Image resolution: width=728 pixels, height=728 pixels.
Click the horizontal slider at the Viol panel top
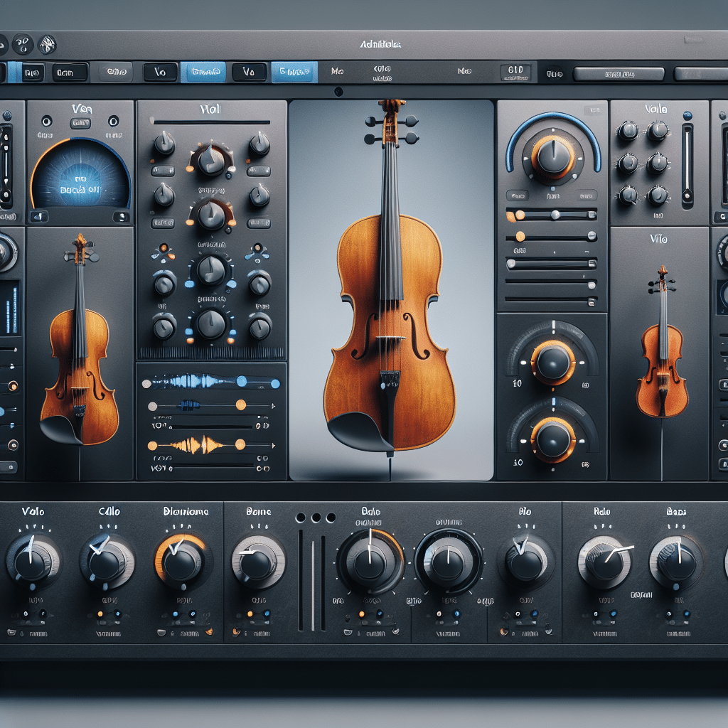pyautogui.click(x=210, y=122)
